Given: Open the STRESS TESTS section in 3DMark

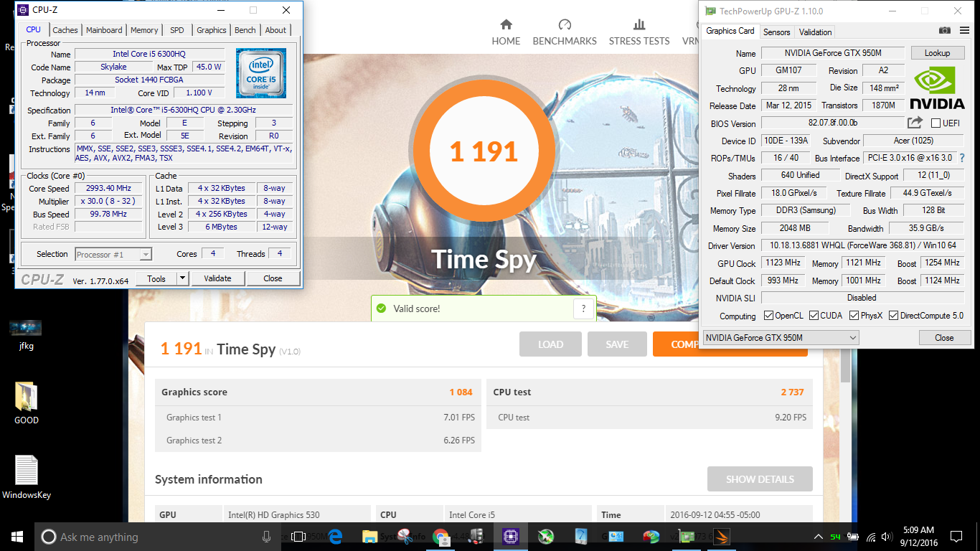Looking at the screenshot, I should pyautogui.click(x=639, y=32).
